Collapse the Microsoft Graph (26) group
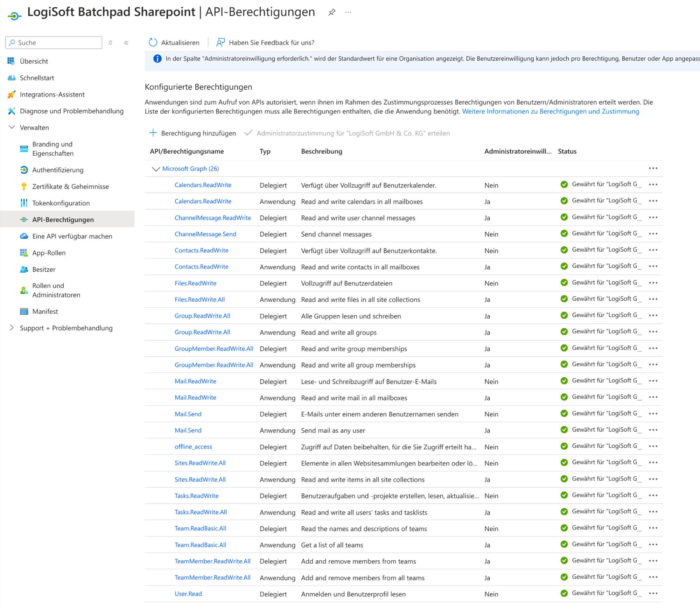Screen dimensions: 700x609 (x=155, y=169)
